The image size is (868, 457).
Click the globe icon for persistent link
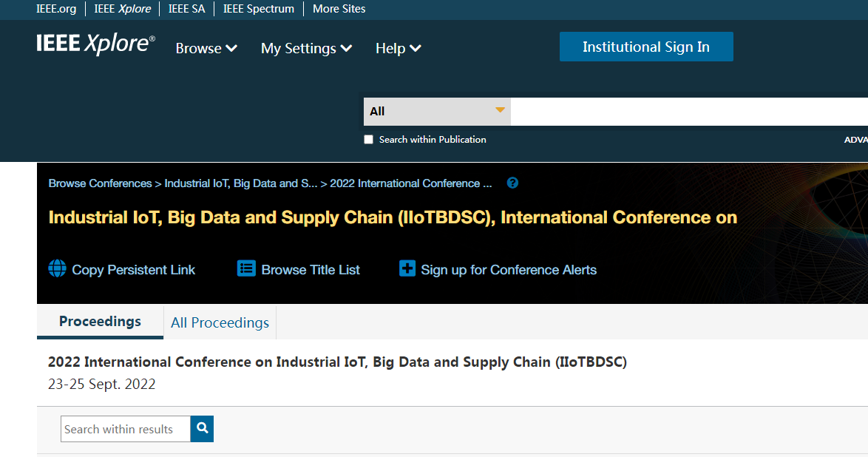[57, 268]
